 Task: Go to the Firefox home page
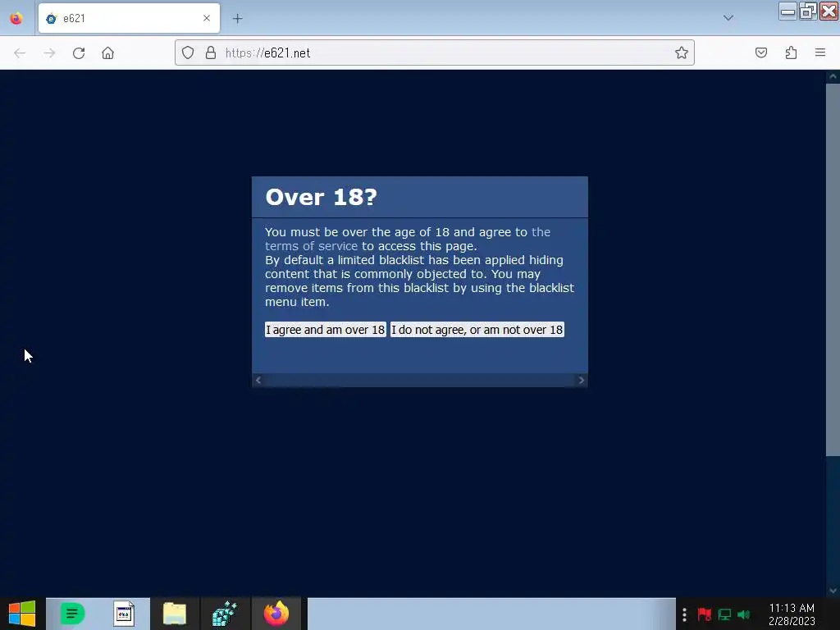click(107, 53)
